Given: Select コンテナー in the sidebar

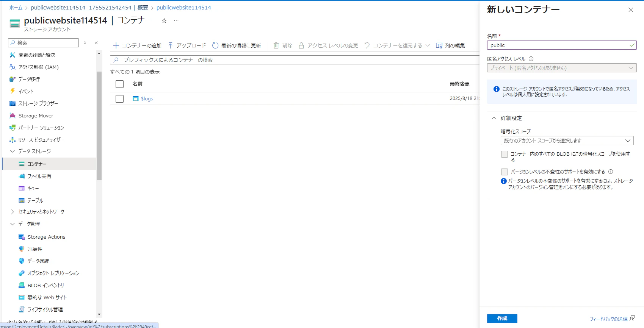Looking at the screenshot, I should [49, 164].
